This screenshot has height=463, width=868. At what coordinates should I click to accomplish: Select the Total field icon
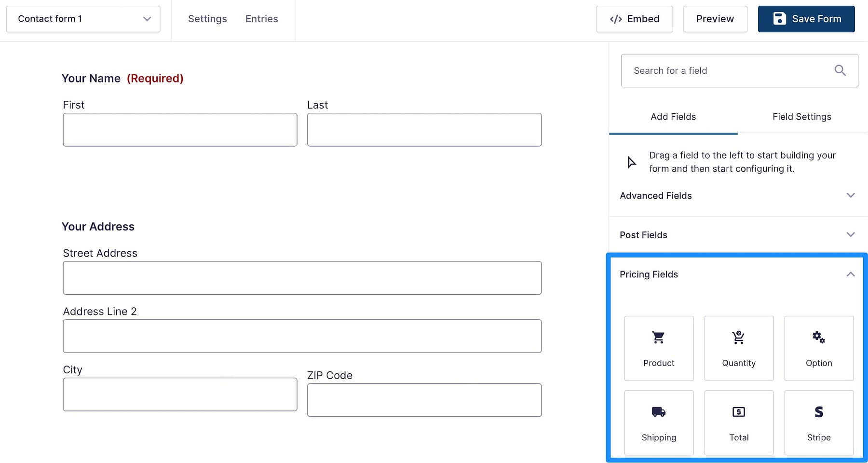tap(739, 411)
